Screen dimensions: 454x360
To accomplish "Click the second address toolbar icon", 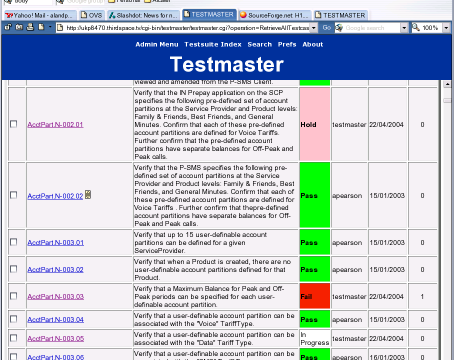I will click(19, 27).
